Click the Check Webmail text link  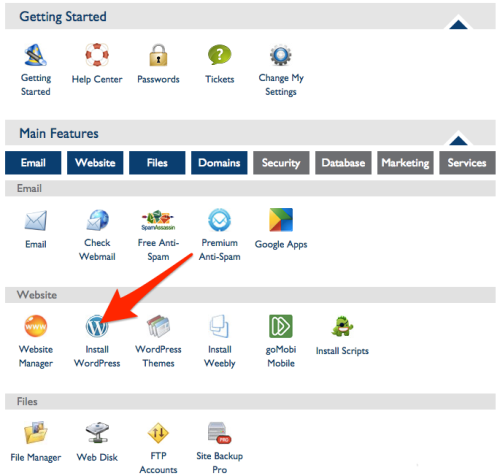tap(97, 250)
